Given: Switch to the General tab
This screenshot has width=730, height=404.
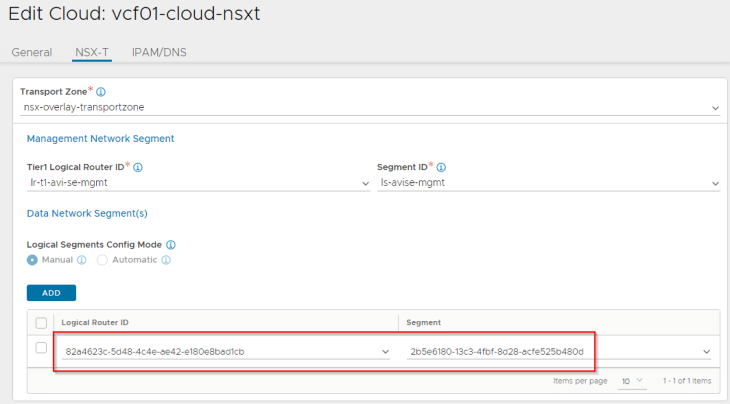Looking at the screenshot, I should (x=32, y=52).
